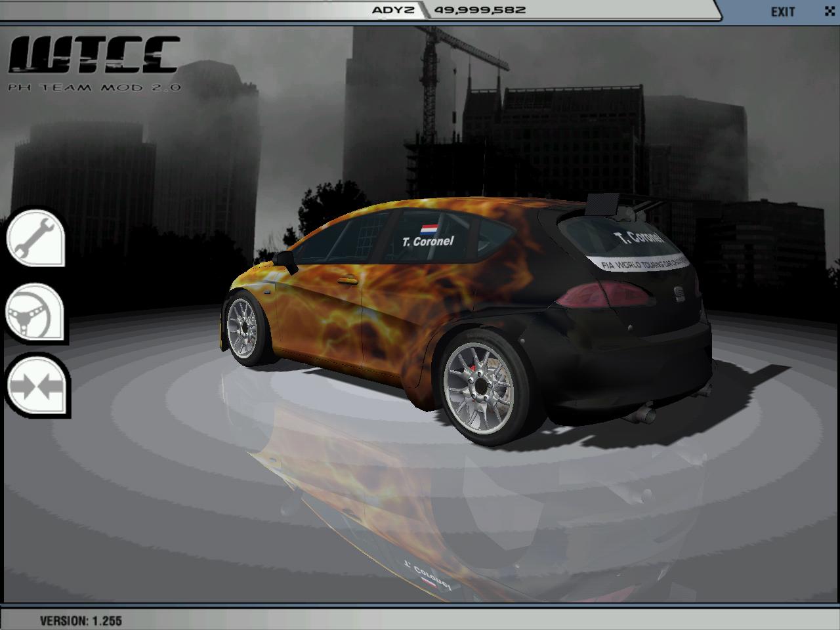The height and width of the screenshot is (630, 840).
Task: Click the SEAT car in the showroom
Action: (x=467, y=322)
